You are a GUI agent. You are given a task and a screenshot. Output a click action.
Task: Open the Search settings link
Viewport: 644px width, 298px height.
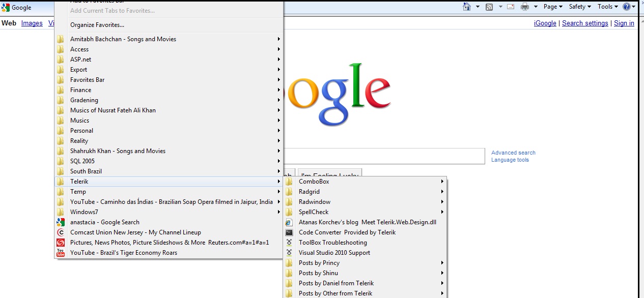click(585, 23)
